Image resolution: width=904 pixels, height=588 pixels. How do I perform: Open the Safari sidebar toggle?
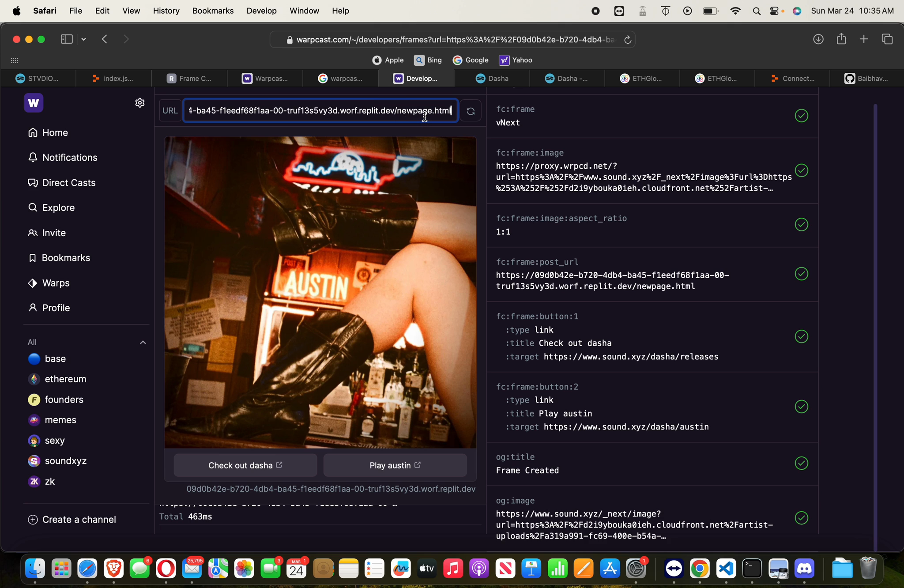[x=67, y=39]
